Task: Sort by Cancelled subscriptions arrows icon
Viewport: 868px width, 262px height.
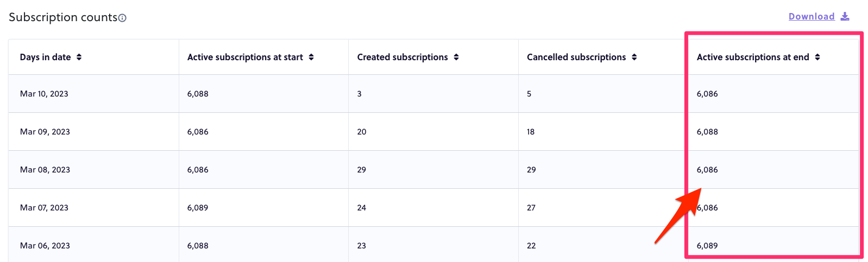Action: pos(634,57)
